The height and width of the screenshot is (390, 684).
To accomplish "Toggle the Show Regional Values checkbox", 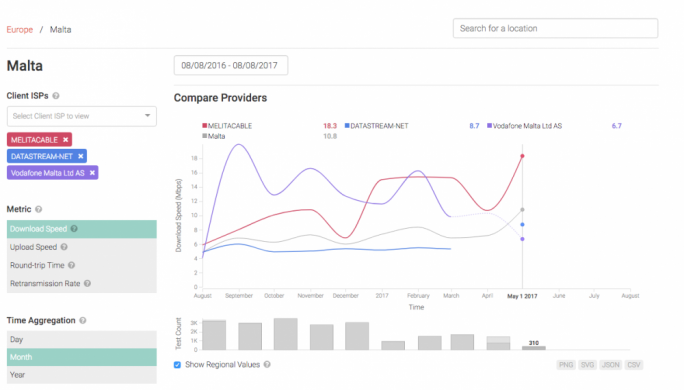I will 177,365.
